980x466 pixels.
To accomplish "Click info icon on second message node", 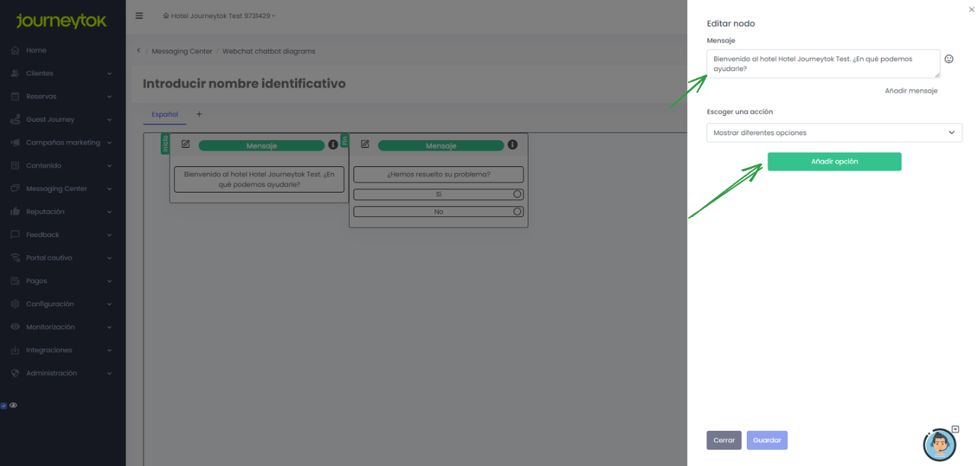I will pyautogui.click(x=512, y=145).
